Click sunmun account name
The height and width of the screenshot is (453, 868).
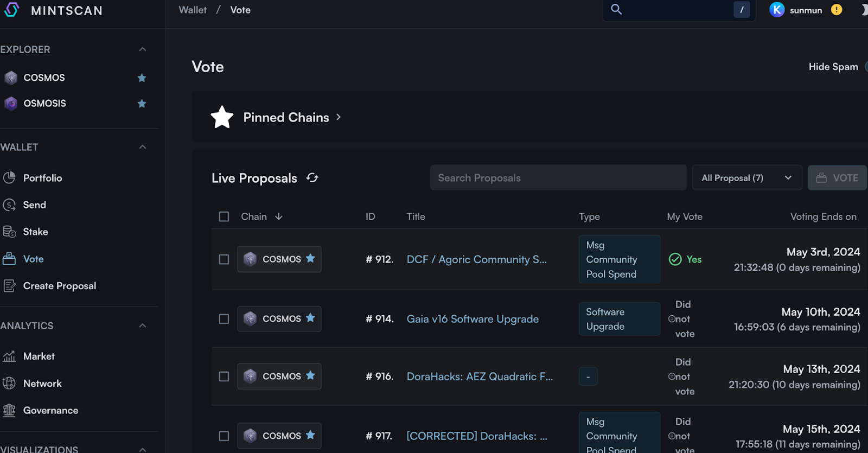click(x=806, y=10)
